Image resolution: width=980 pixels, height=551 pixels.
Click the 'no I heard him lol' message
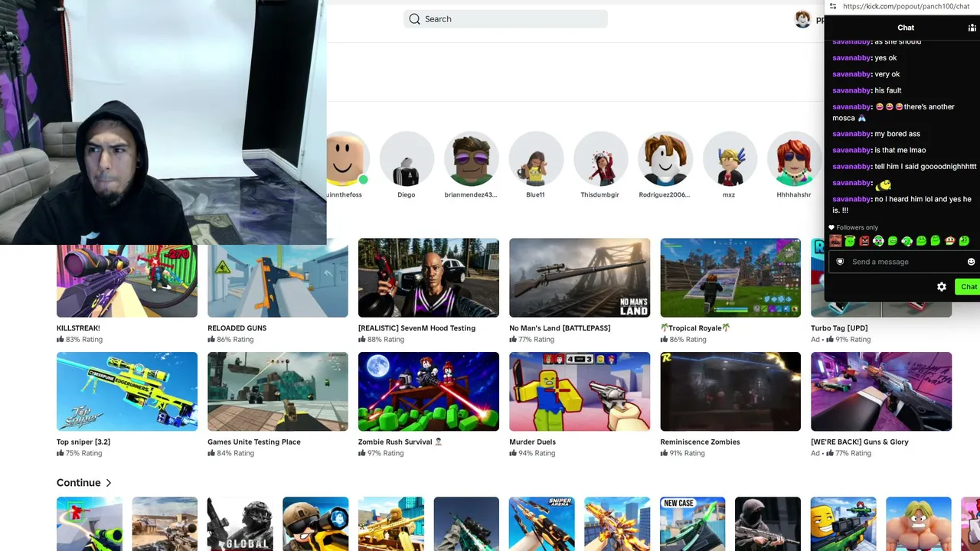[902, 204]
